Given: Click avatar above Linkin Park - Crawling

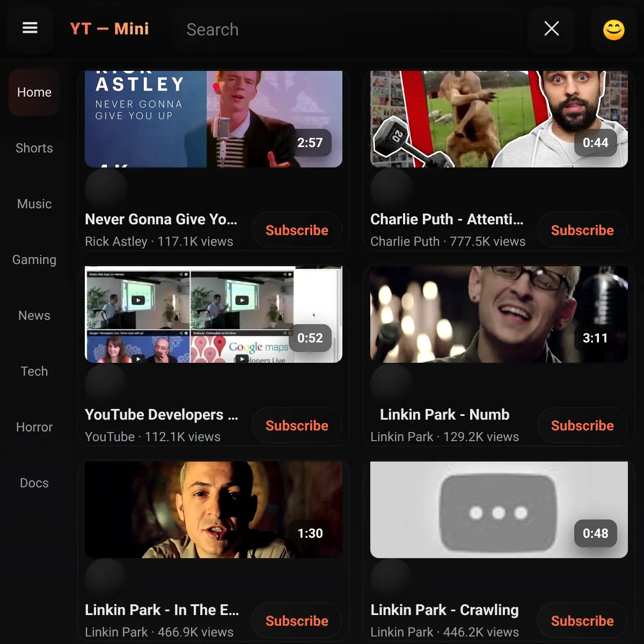Looking at the screenshot, I should 391,579.
